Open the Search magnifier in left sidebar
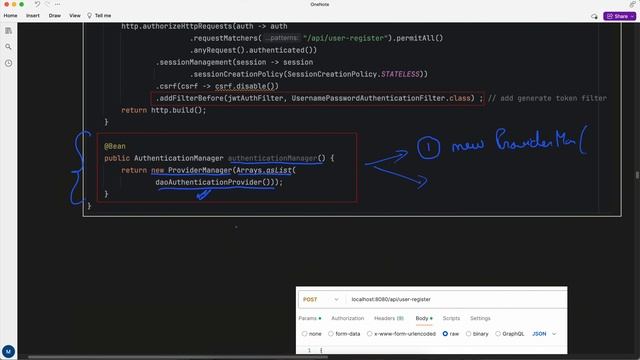This screenshot has height=360, width=640. [x=8, y=47]
